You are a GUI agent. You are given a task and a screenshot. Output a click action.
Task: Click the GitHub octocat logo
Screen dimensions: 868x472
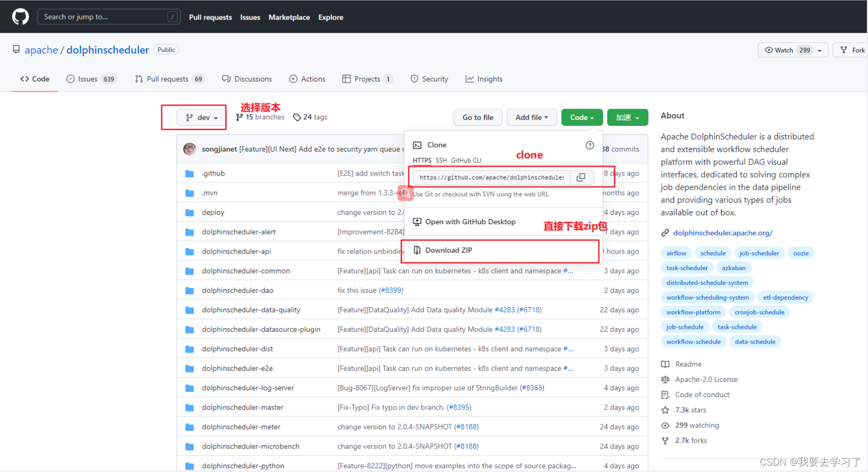click(x=20, y=16)
